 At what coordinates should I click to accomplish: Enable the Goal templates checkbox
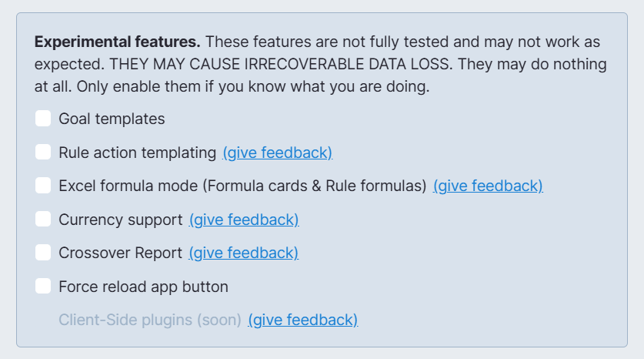(x=43, y=119)
